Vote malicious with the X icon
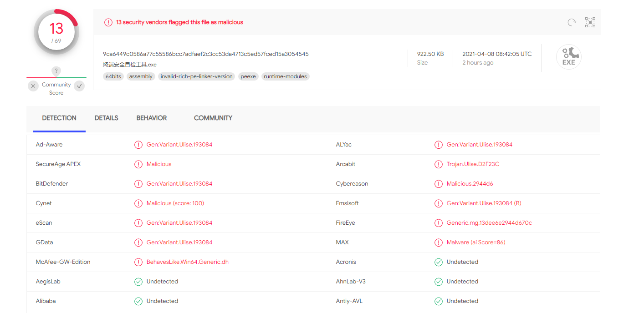This screenshot has height=313, width=644. click(33, 86)
